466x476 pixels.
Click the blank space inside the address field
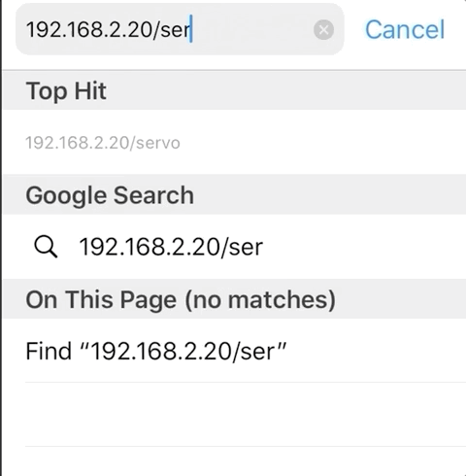tap(252, 30)
